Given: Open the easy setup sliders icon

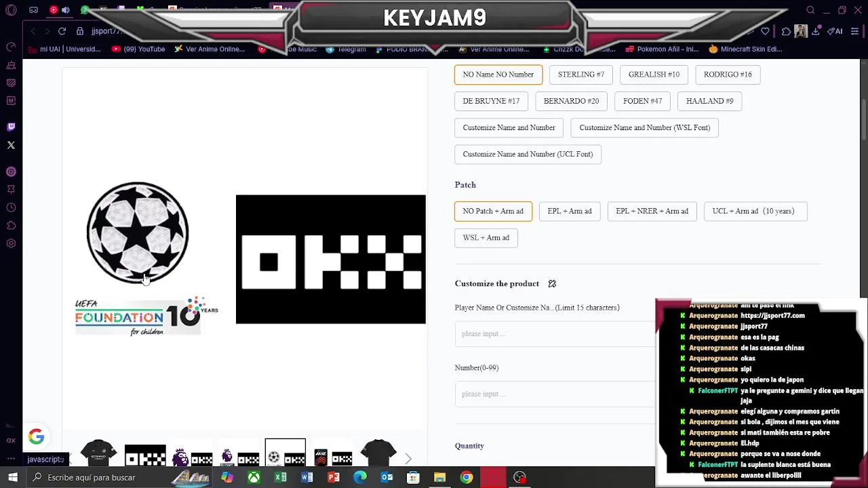Looking at the screenshot, I should [x=855, y=31].
